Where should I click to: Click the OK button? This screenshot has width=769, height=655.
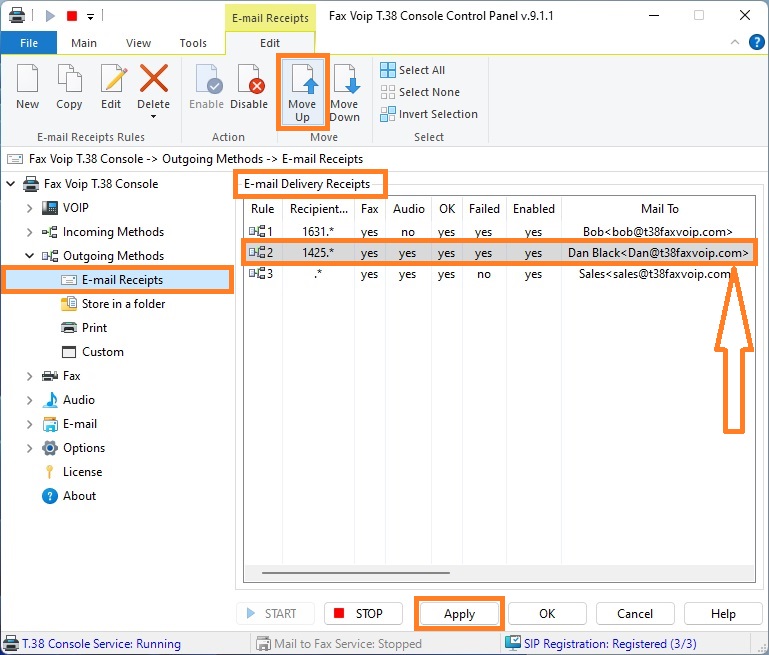(547, 614)
